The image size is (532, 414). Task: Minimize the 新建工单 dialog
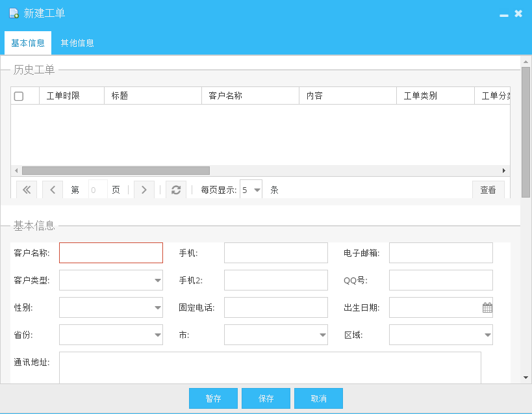pyautogui.click(x=503, y=14)
